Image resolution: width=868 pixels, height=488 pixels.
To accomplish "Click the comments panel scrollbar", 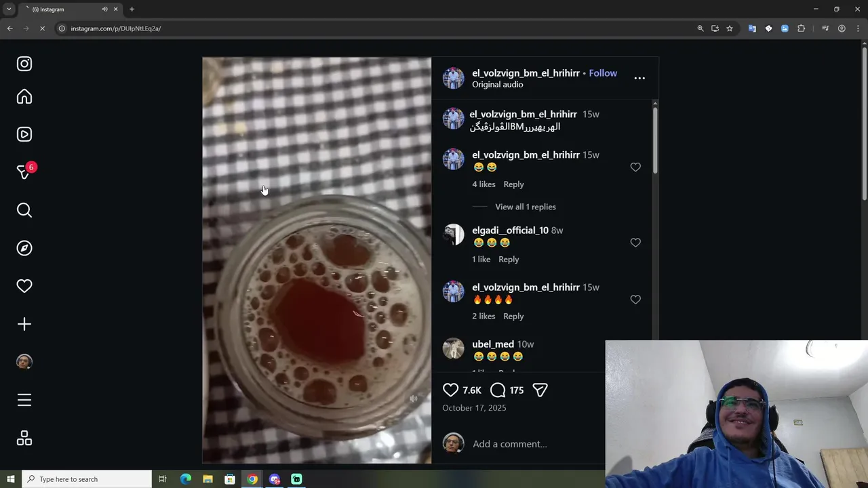I will click(x=655, y=140).
